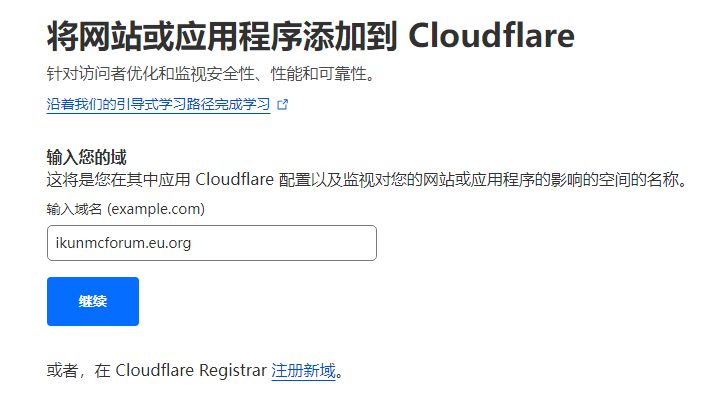Click the word Cloudflare in the main heading

click(x=493, y=38)
